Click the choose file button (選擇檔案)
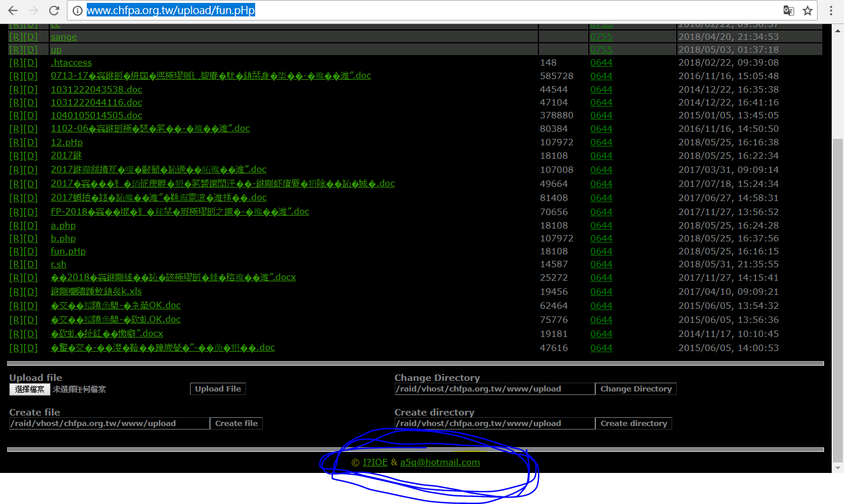This screenshot has height=504, width=844. click(x=30, y=389)
